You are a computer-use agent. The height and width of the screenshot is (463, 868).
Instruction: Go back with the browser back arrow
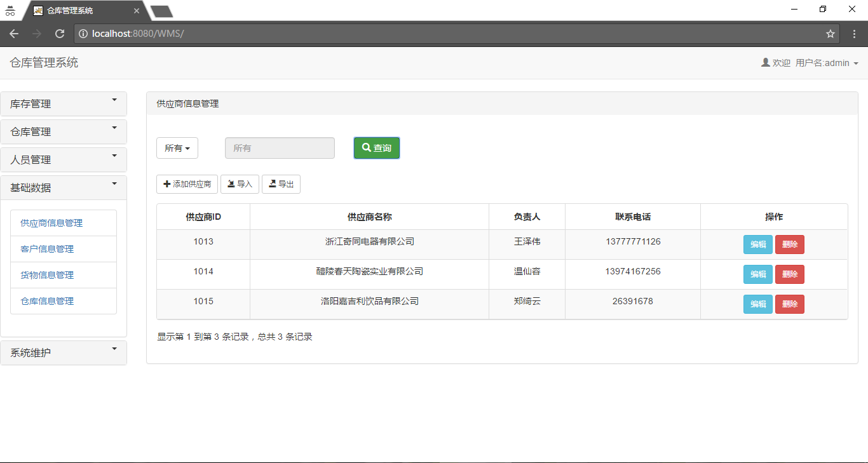tap(14, 34)
